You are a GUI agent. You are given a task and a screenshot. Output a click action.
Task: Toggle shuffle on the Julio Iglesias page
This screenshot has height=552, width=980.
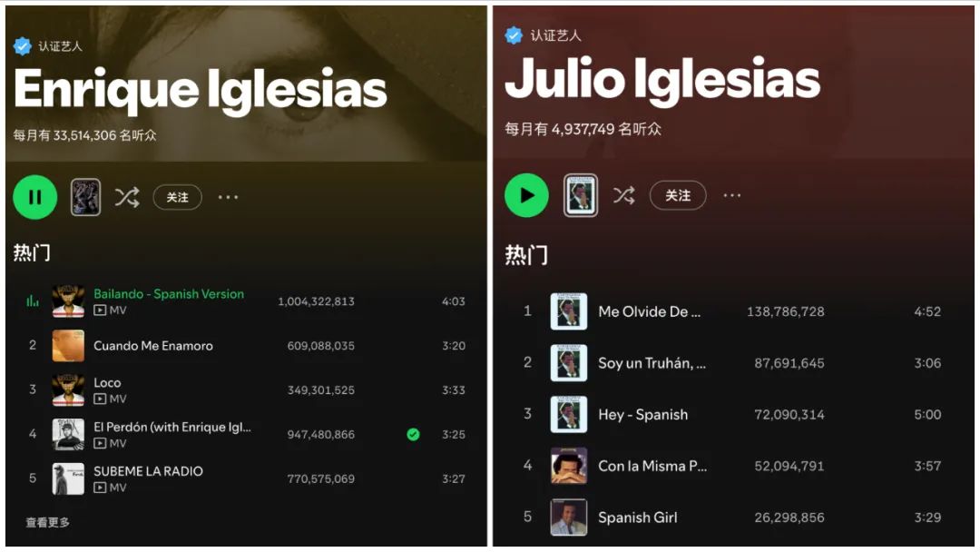(x=623, y=195)
